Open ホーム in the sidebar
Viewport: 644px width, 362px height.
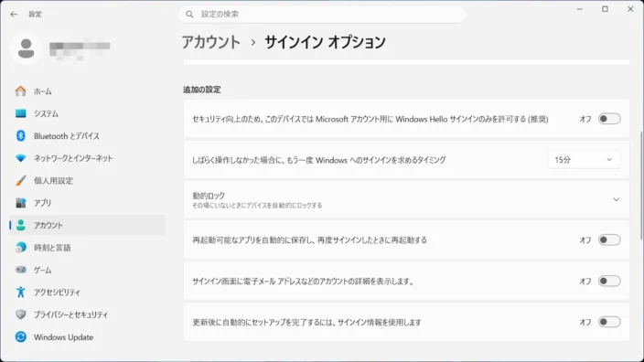(87, 91)
